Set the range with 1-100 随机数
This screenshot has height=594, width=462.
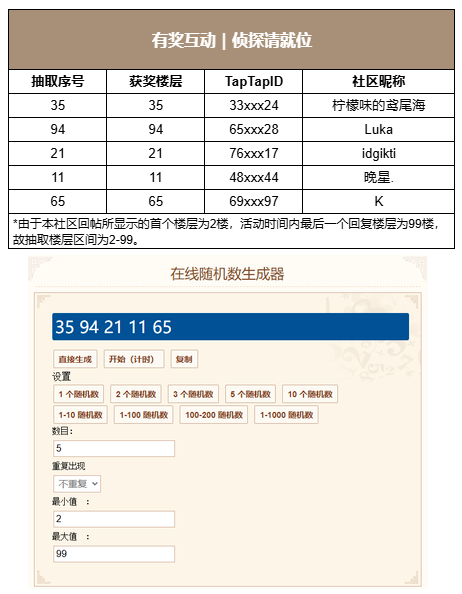click(144, 415)
